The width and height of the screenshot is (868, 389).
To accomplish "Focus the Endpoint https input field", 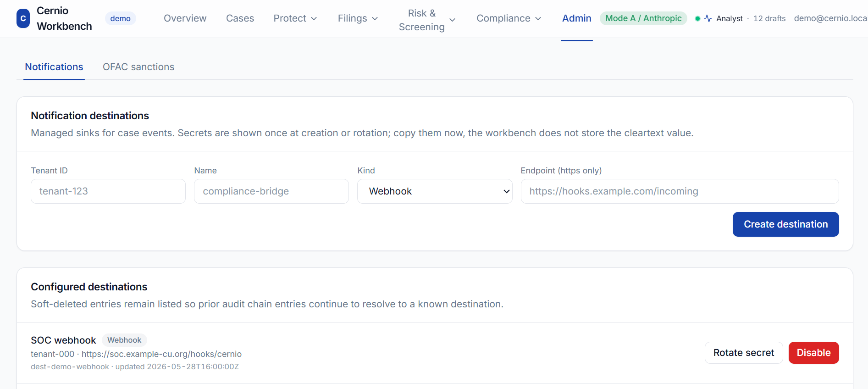I will [x=680, y=191].
